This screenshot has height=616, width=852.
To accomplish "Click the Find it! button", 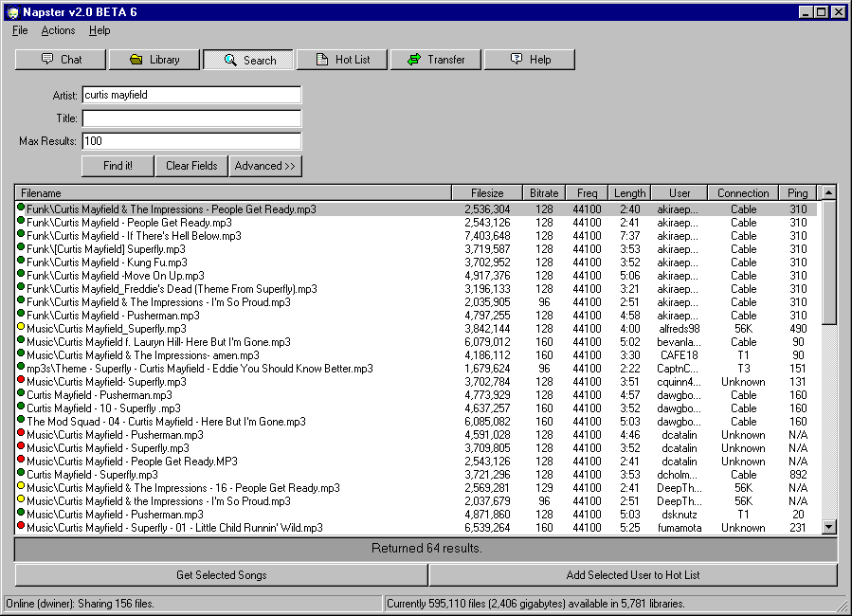I will pos(118,166).
